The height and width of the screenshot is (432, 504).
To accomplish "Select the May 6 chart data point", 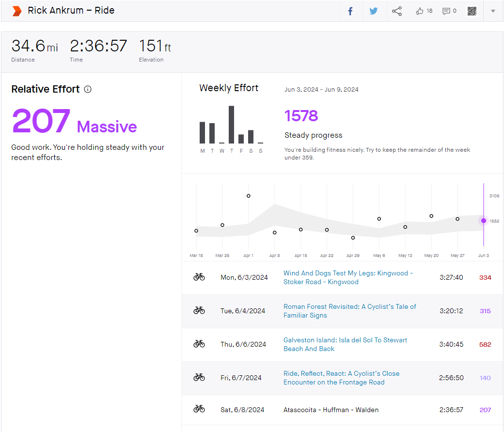I will pos(379,219).
